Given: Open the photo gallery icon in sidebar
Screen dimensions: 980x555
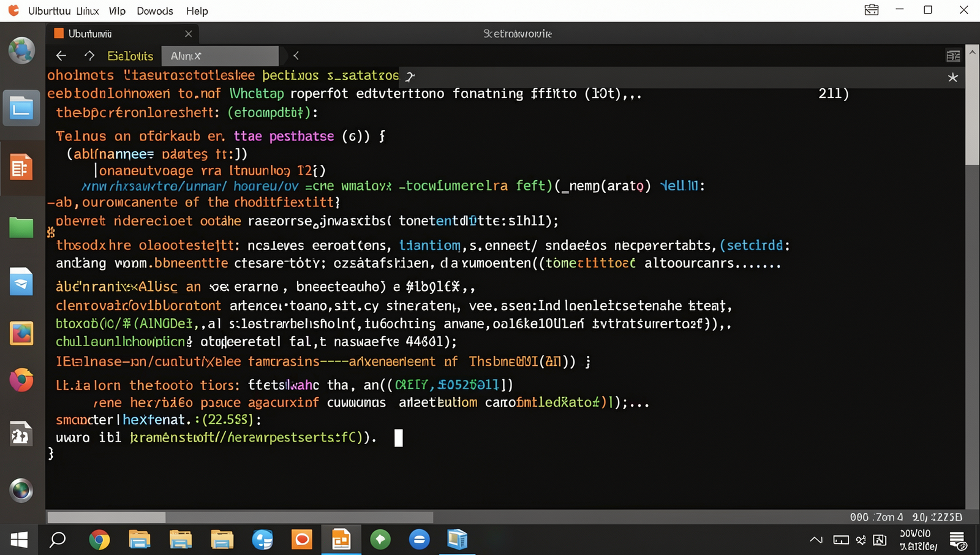Looking at the screenshot, I should tap(21, 333).
